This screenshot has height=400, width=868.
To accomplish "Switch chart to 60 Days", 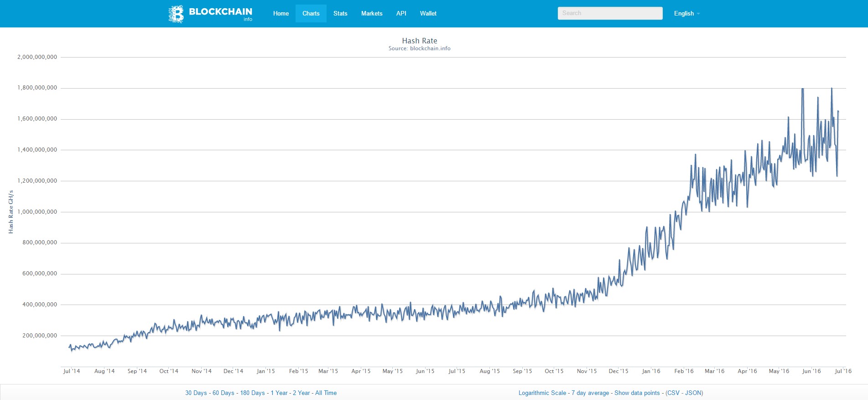I will [223, 393].
